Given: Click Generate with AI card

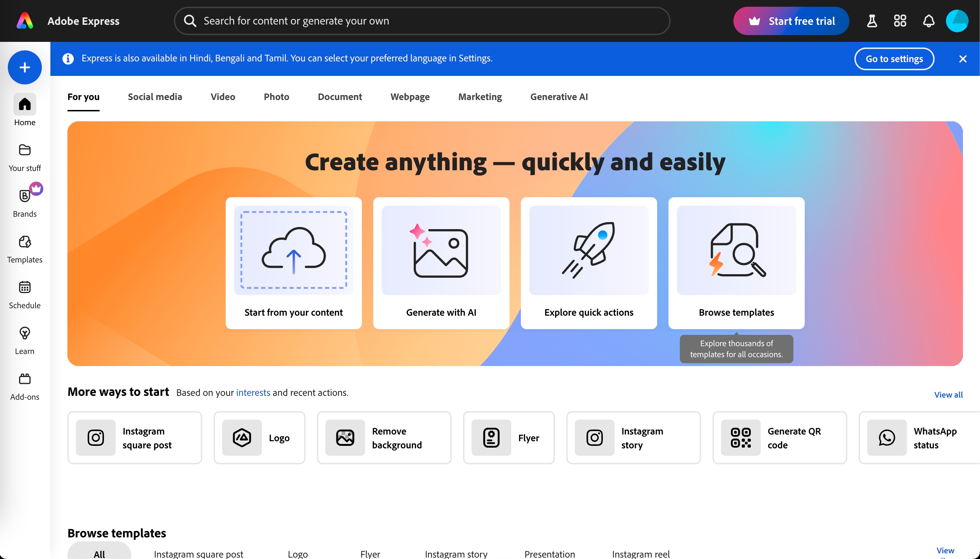Looking at the screenshot, I should (x=441, y=263).
